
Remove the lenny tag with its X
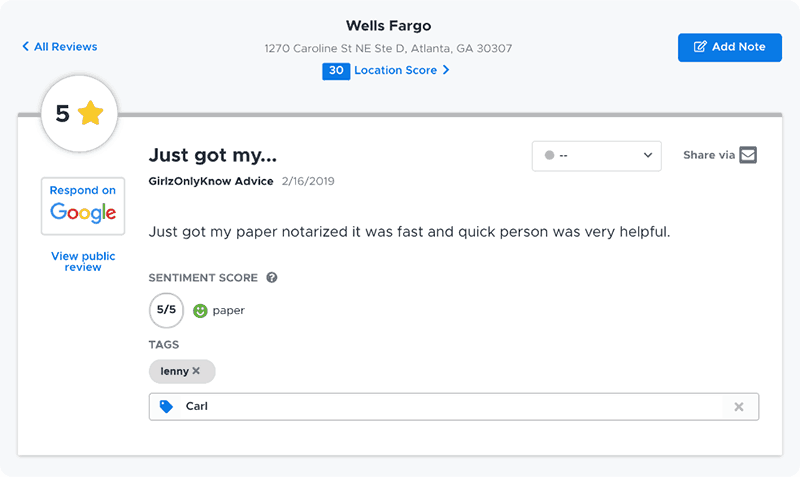(x=196, y=371)
